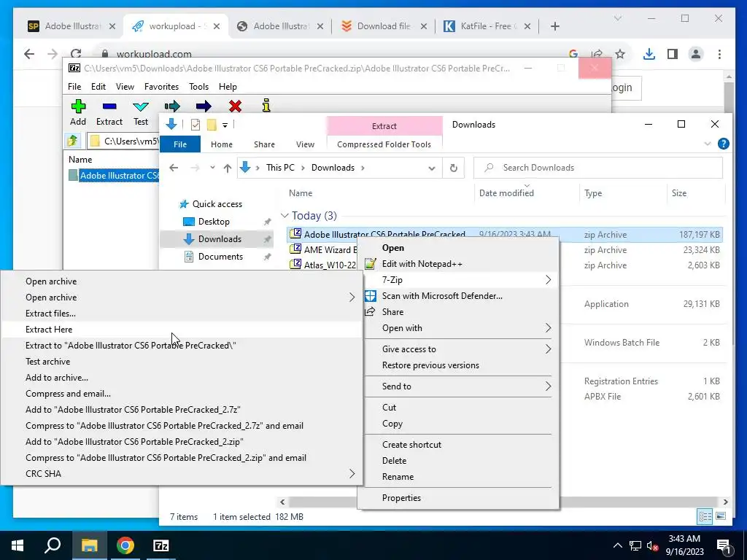
Task: Expand the second Open archive submenu arrow
Action: click(x=352, y=297)
